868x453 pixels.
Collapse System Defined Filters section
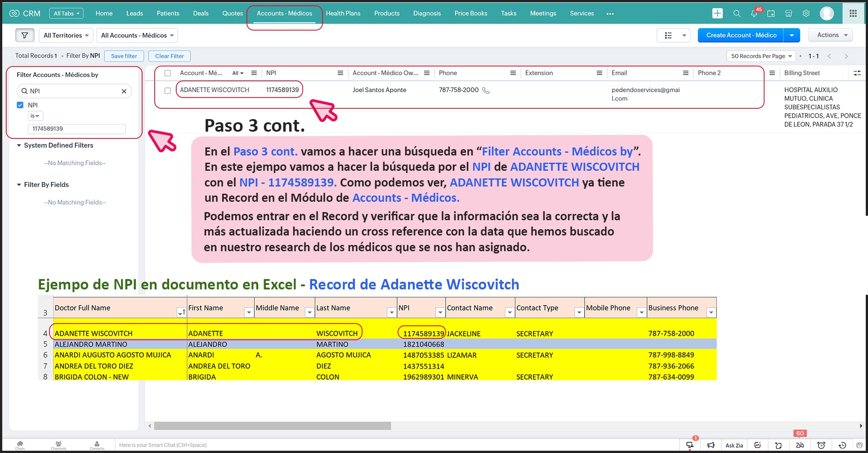click(x=19, y=146)
